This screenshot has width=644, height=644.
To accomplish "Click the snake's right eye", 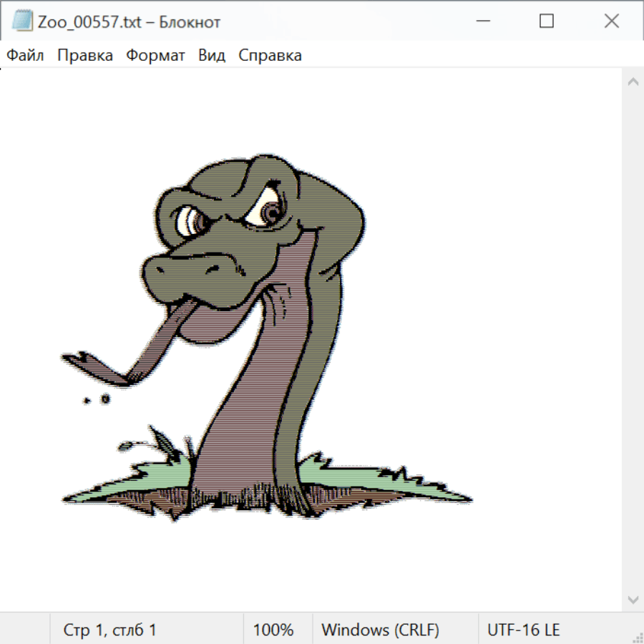I will point(273,211).
